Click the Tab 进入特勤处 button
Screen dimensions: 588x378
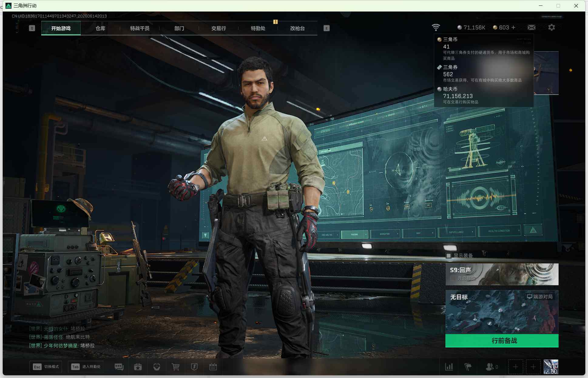[86, 367]
